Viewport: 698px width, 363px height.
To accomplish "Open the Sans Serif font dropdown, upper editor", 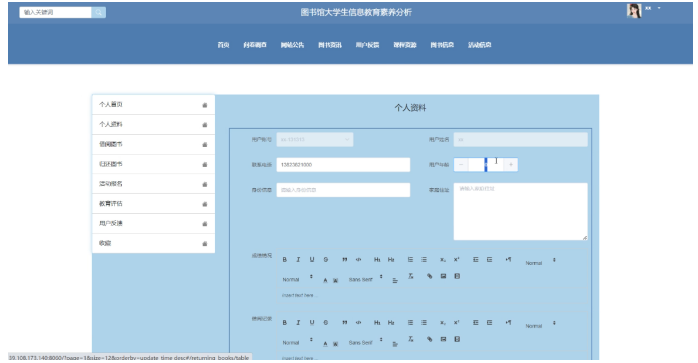I will (x=365, y=279).
